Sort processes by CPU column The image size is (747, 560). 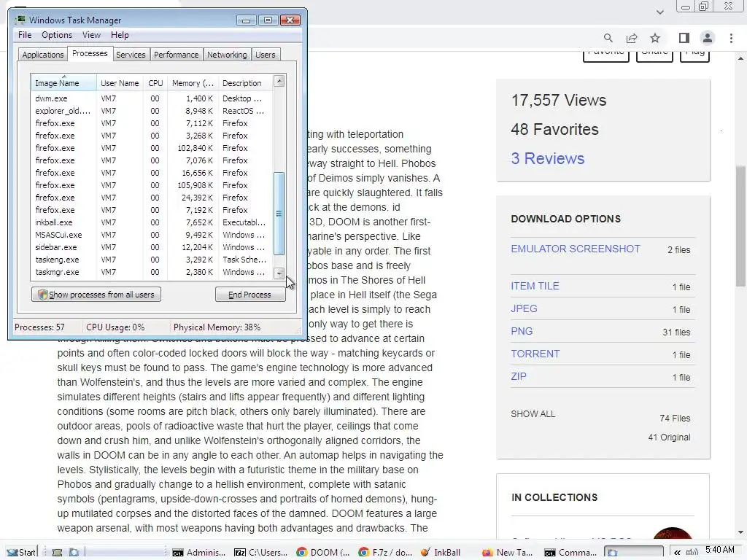(x=155, y=83)
